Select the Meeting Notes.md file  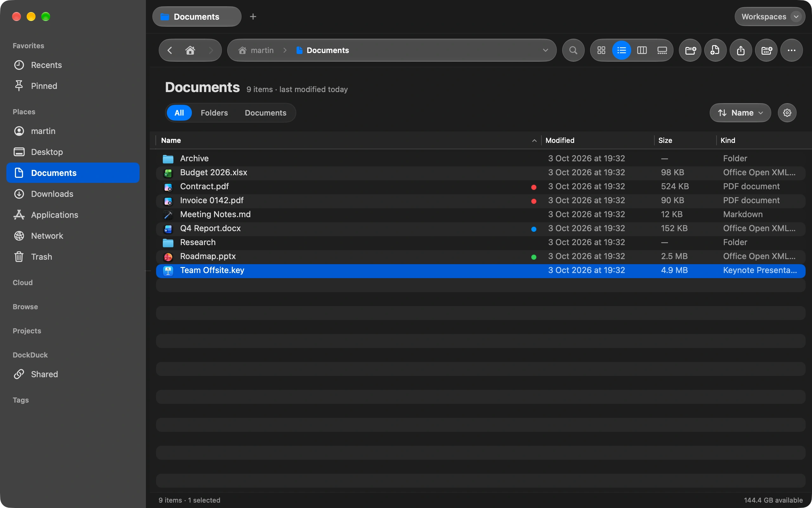(481, 214)
